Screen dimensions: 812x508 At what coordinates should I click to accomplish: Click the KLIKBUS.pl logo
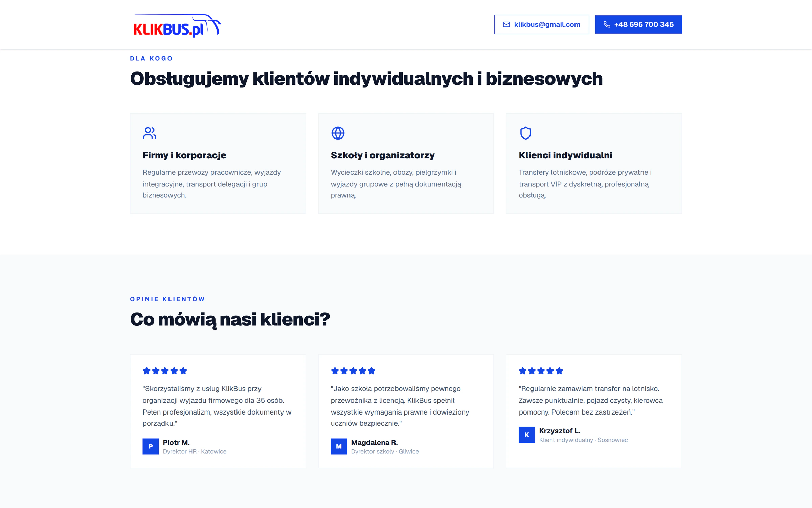pos(177,25)
